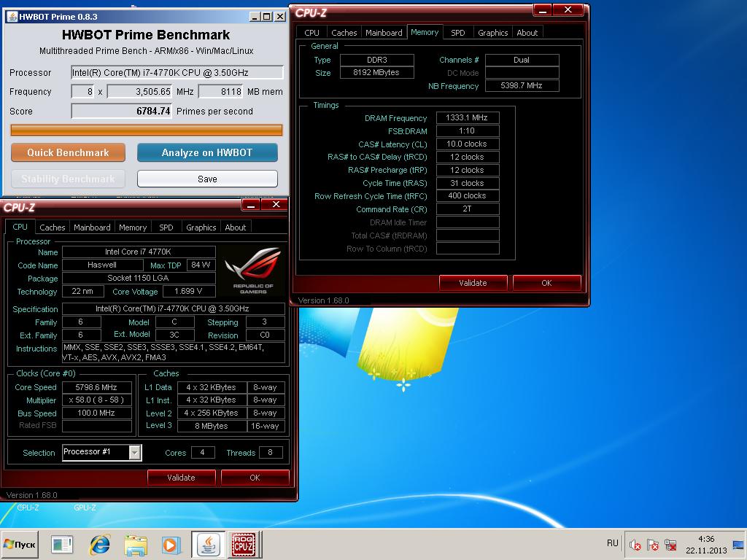Close the CPU-Z CPU window
Image resolution: width=747 pixels, height=560 pixels.
[276, 205]
